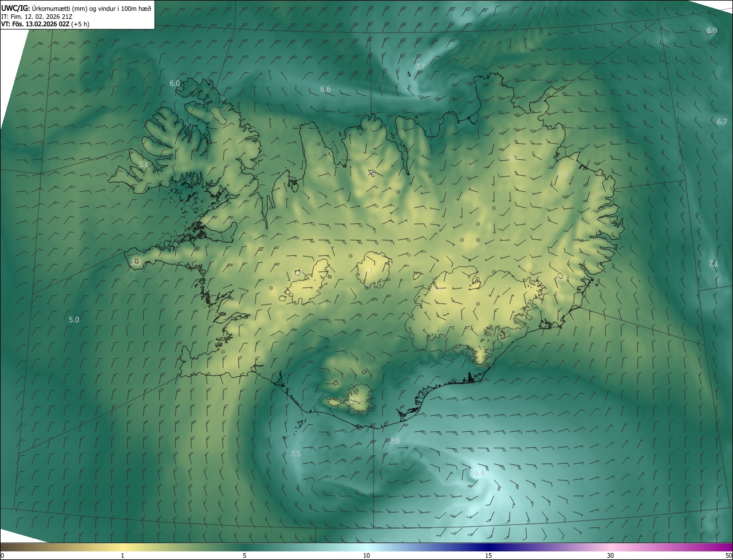
Task: Click the '5' tick label on the colour scale
Action: coord(245,555)
